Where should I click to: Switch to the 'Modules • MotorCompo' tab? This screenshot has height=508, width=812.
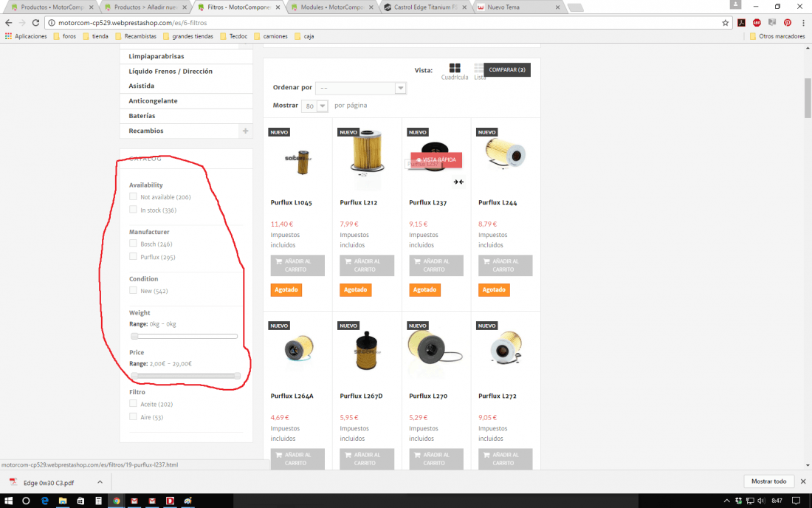[x=331, y=7]
